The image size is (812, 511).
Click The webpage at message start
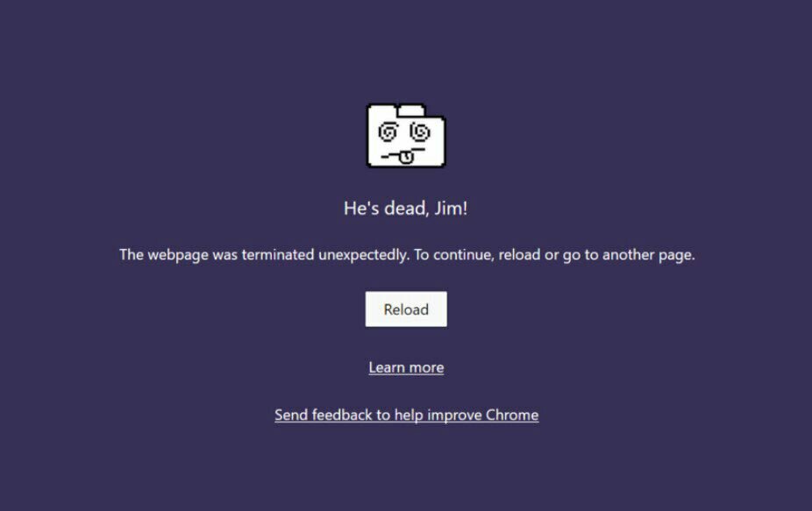click(164, 255)
